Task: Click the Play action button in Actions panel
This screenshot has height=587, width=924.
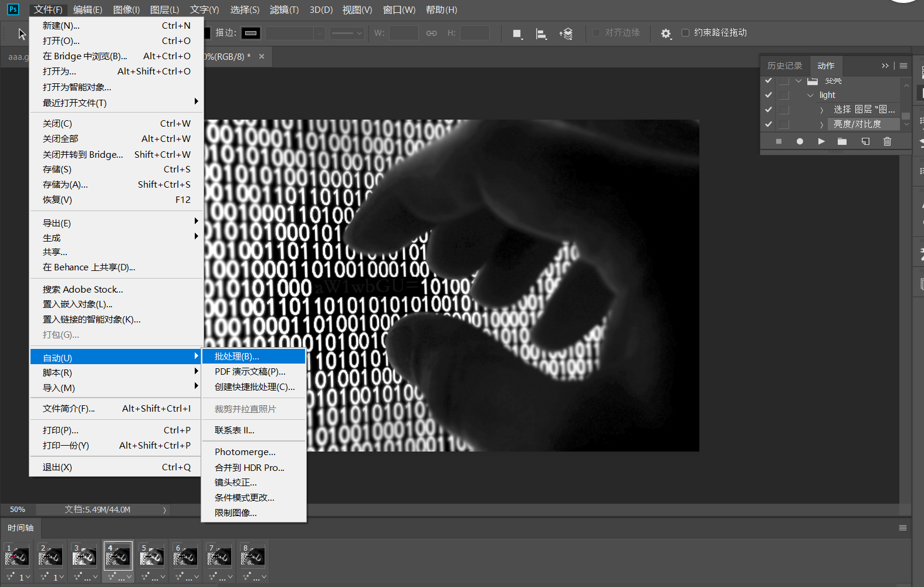Action: (821, 141)
